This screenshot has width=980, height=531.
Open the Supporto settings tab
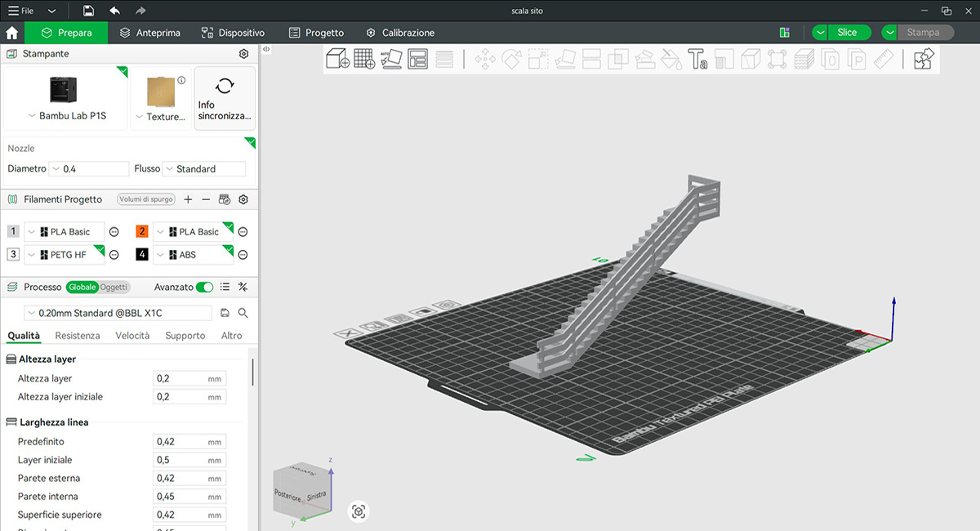(x=185, y=336)
